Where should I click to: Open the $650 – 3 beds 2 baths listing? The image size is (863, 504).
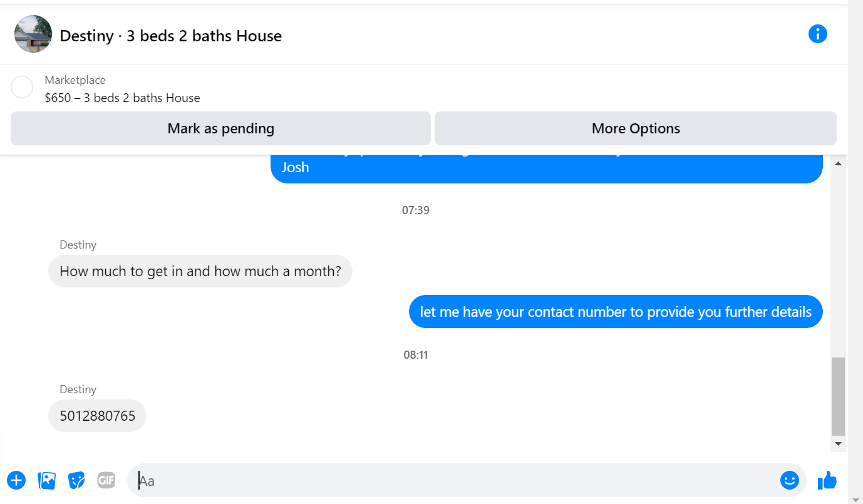(123, 98)
